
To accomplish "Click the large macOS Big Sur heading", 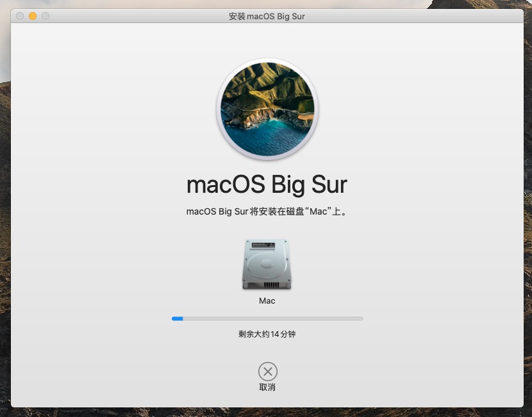I will point(267,184).
